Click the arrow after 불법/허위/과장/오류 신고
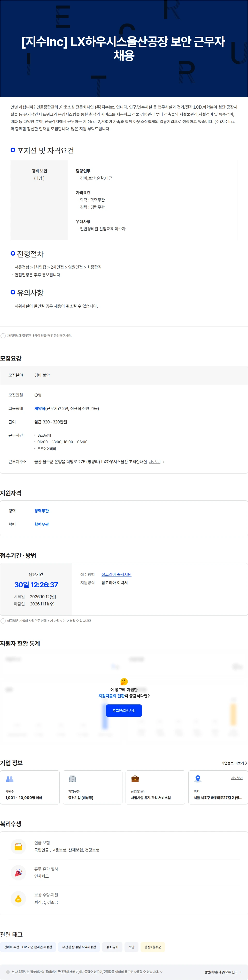The image size is (248, 980). [241, 972]
